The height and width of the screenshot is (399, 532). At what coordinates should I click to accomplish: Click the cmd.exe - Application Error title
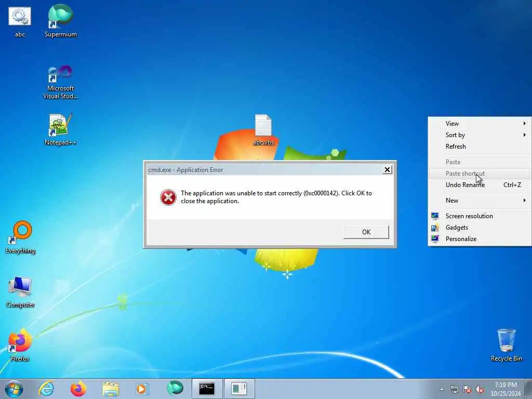tap(185, 170)
